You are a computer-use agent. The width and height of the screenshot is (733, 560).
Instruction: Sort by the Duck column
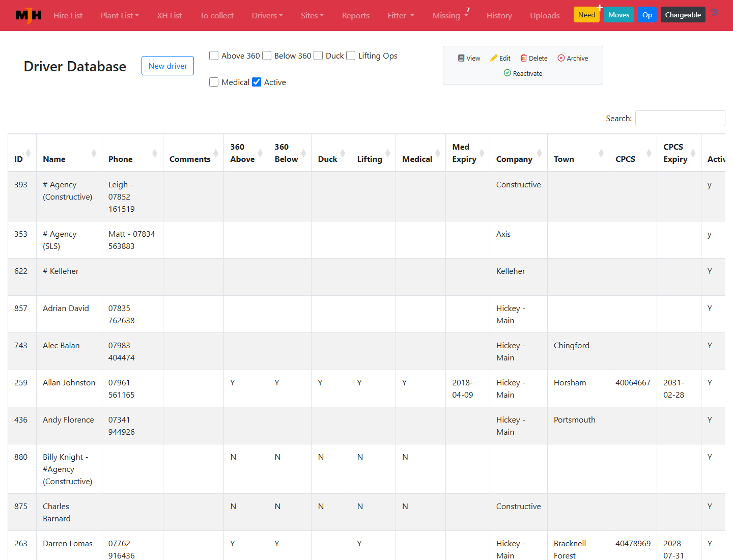pyautogui.click(x=331, y=153)
